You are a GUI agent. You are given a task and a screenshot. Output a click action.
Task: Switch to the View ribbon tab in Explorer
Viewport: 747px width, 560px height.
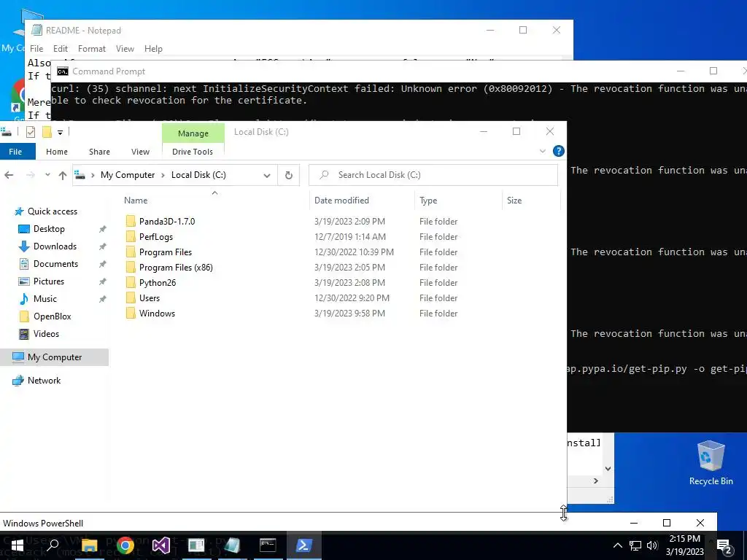(140, 152)
